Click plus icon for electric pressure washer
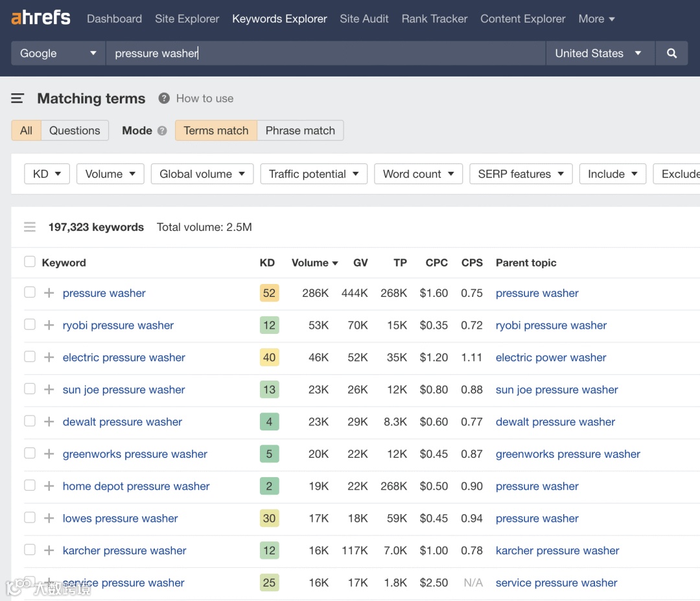 pyautogui.click(x=49, y=357)
